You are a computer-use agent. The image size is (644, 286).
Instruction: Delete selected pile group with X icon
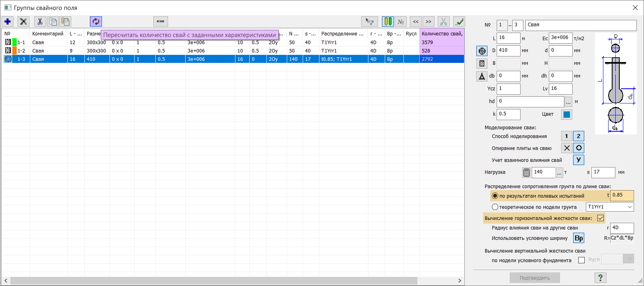tap(23, 21)
